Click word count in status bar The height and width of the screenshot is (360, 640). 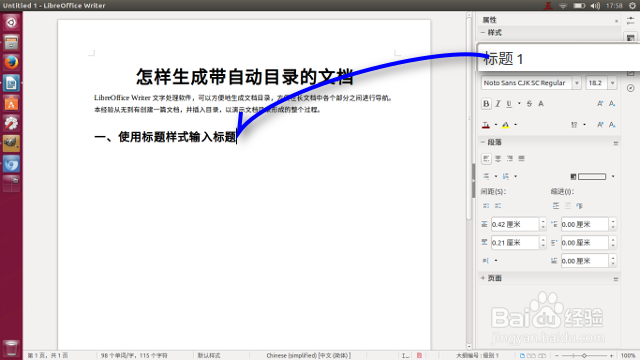(134, 356)
